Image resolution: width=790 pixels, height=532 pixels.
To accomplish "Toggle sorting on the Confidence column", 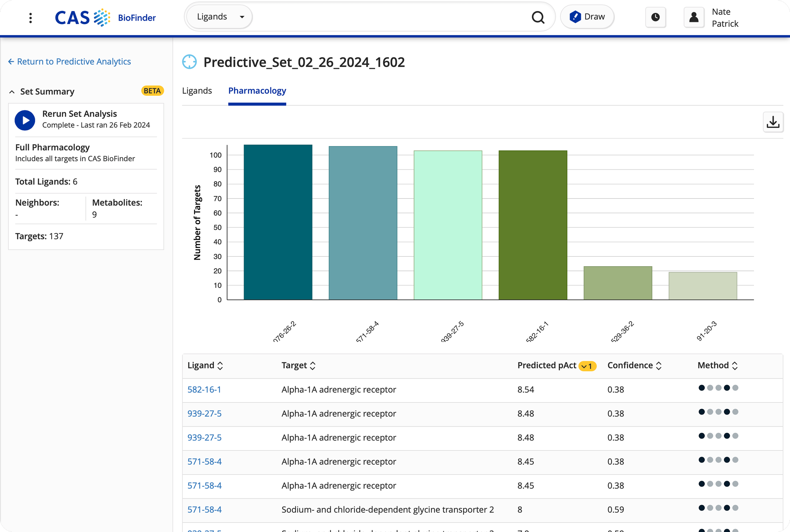I will [x=659, y=365].
